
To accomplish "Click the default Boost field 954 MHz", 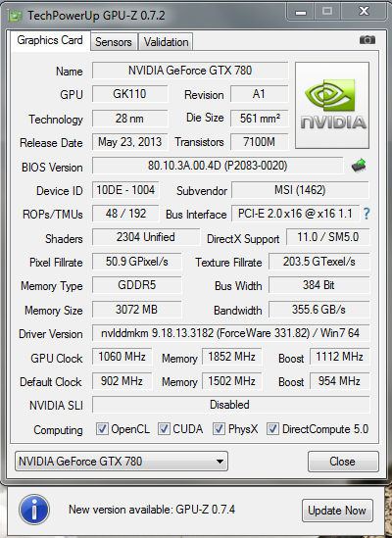I will click(x=339, y=381).
